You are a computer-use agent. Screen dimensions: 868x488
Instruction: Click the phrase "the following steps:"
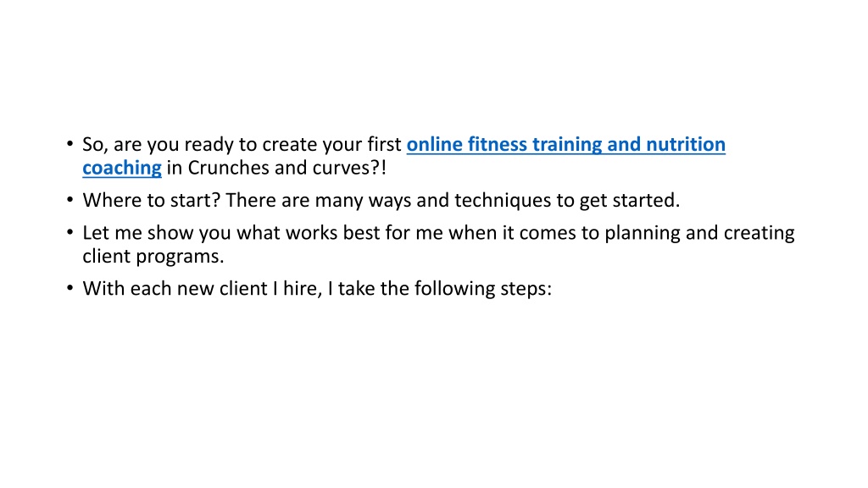click(x=466, y=289)
